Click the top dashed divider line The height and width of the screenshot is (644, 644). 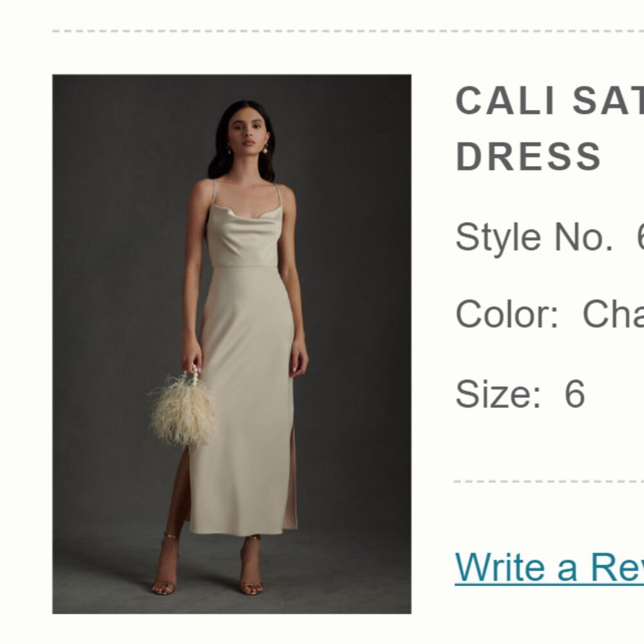point(322,29)
